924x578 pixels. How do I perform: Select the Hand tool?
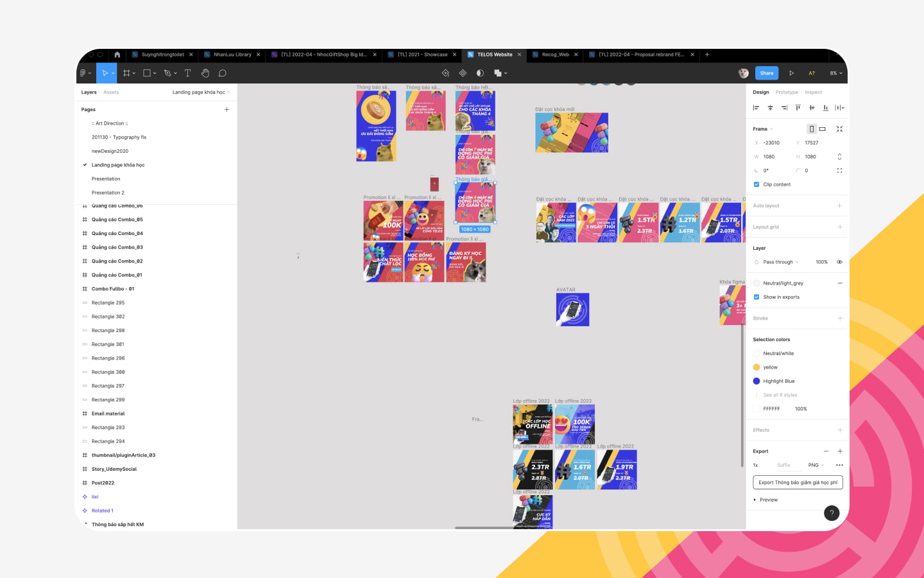point(205,73)
